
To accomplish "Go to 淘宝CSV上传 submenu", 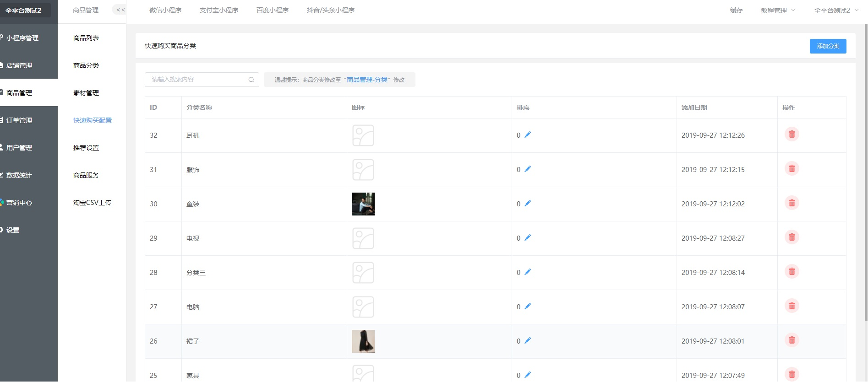I will coord(92,203).
